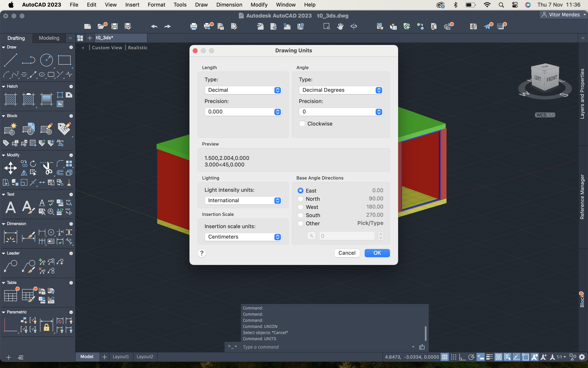The width and height of the screenshot is (588, 368).
Task: Click the Type a command field
Action: (326, 347)
